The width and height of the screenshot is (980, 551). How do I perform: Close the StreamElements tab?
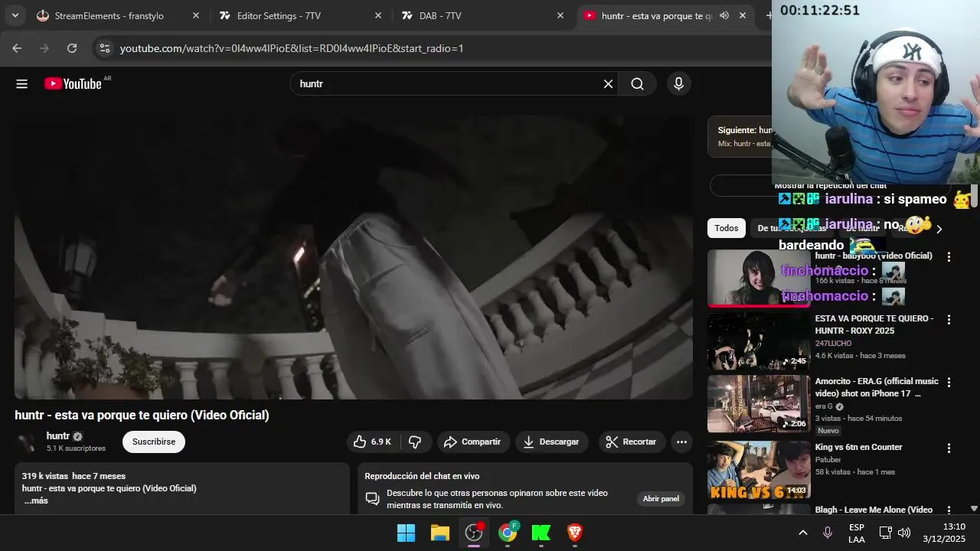(x=195, y=15)
